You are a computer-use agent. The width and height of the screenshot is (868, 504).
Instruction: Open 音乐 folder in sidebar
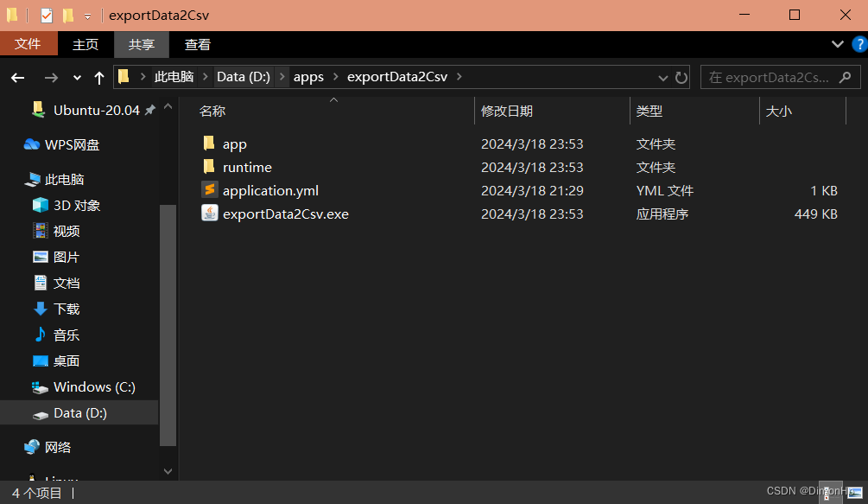(67, 335)
